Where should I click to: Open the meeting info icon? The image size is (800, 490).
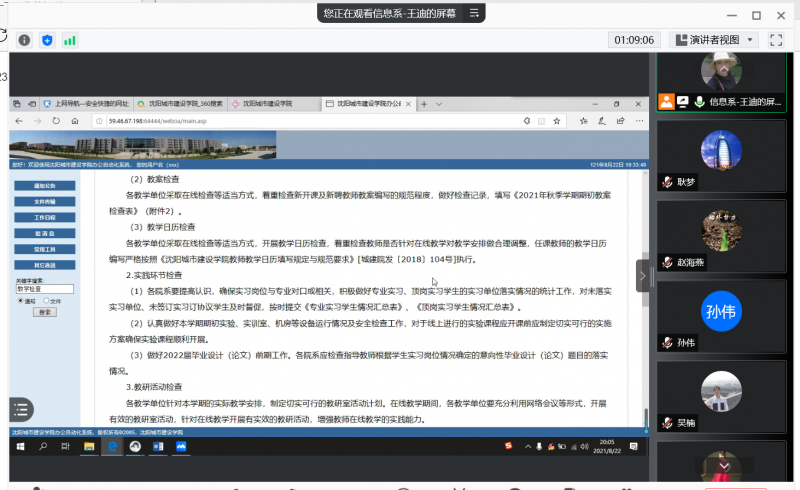pyautogui.click(x=24, y=40)
